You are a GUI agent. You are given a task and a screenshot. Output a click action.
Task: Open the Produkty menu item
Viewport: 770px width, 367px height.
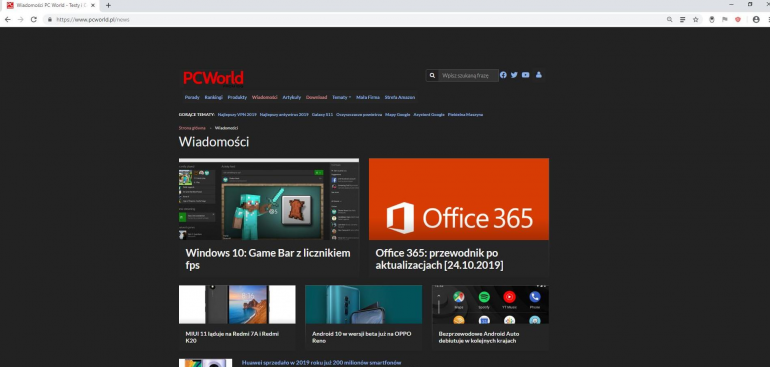pos(237,97)
